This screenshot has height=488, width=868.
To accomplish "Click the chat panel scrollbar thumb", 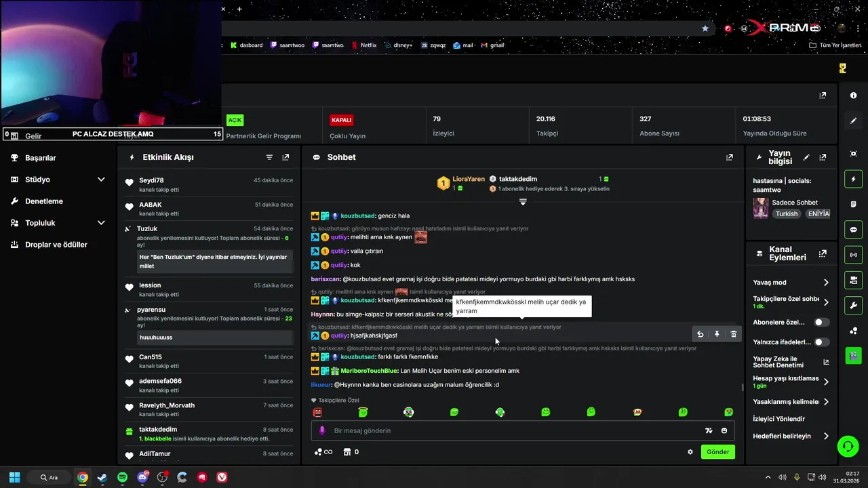I will pyautogui.click(x=743, y=388).
